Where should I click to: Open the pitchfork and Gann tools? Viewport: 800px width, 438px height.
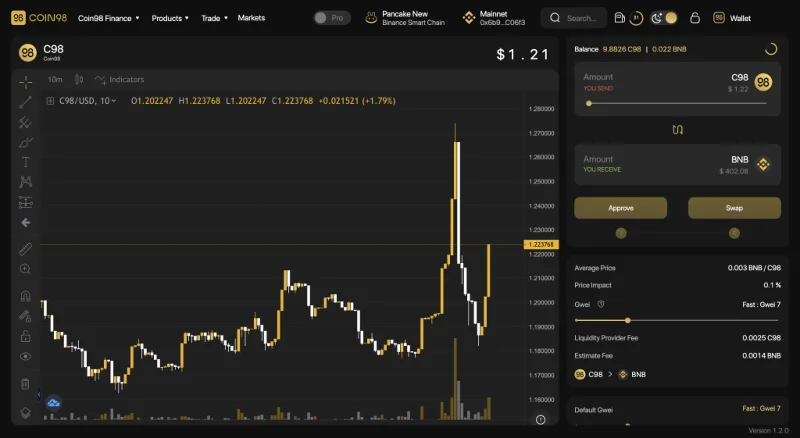[26, 122]
